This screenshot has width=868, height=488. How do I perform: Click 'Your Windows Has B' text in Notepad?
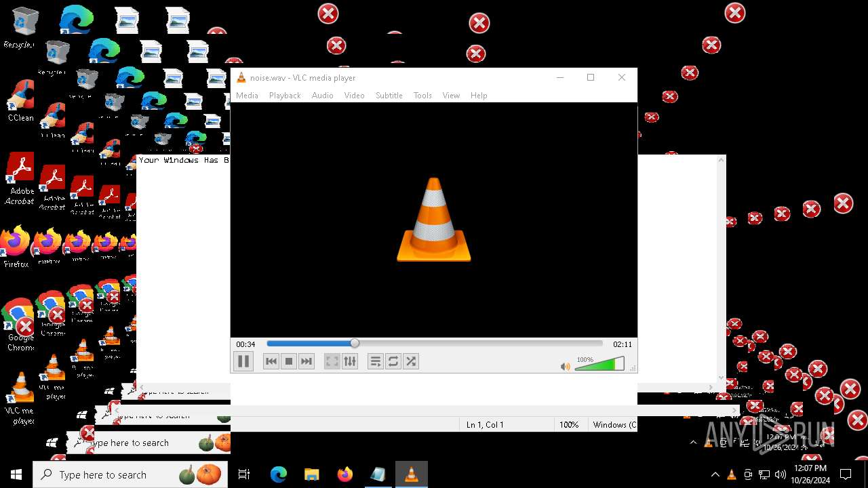pos(184,160)
